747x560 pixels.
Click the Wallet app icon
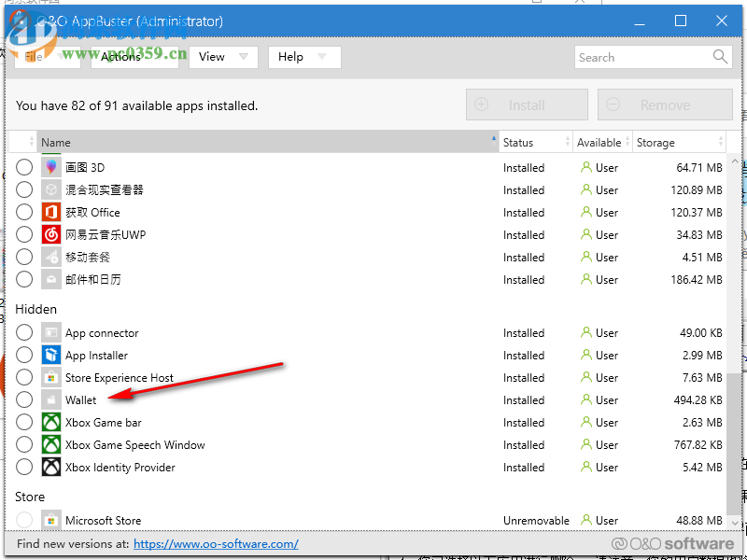click(x=50, y=399)
